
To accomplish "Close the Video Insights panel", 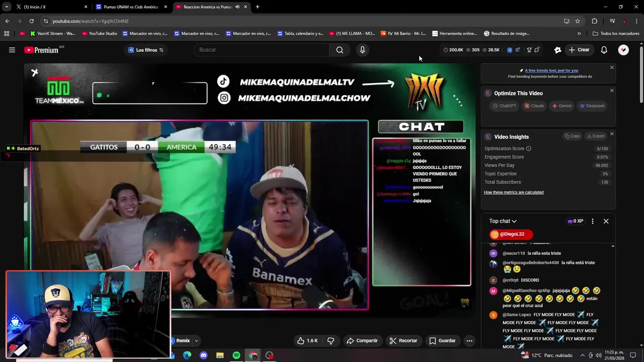I will point(612,134).
